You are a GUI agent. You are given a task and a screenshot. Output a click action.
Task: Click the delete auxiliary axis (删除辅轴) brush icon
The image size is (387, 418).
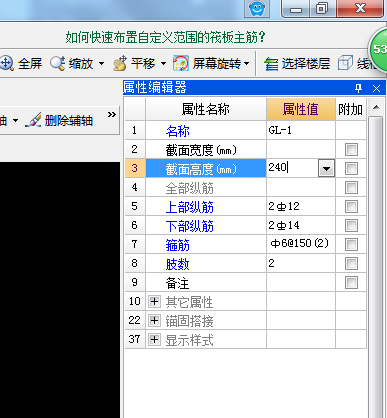pos(33,120)
